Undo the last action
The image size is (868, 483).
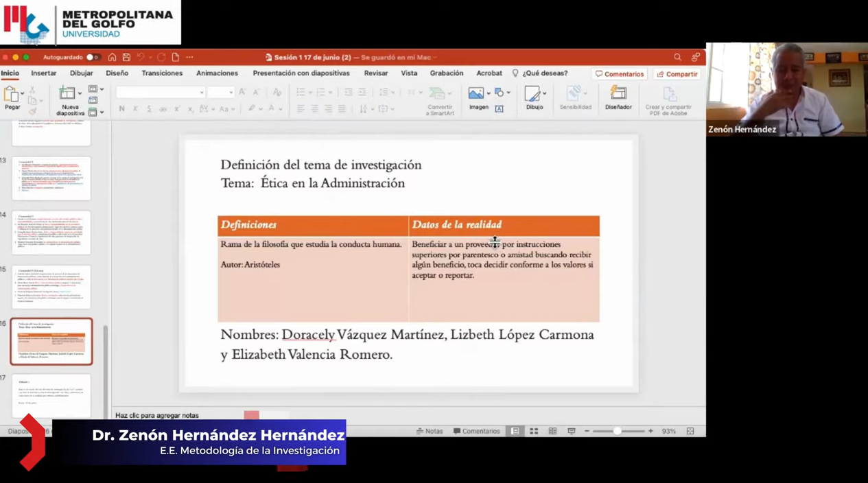coord(141,58)
